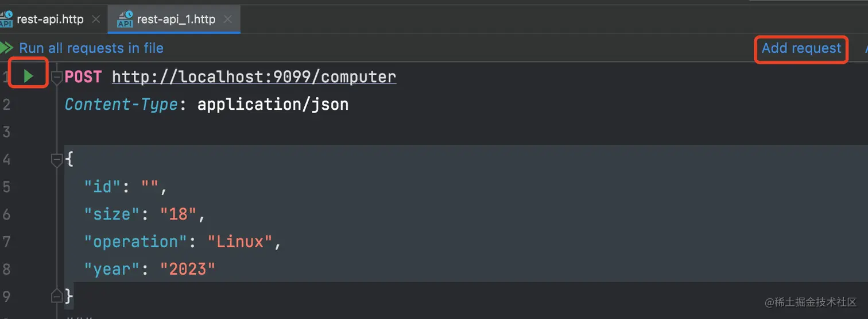Viewport: 868px width, 319px height.
Task: Close the rest-api_1.http tab
Action: tap(228, 19)
